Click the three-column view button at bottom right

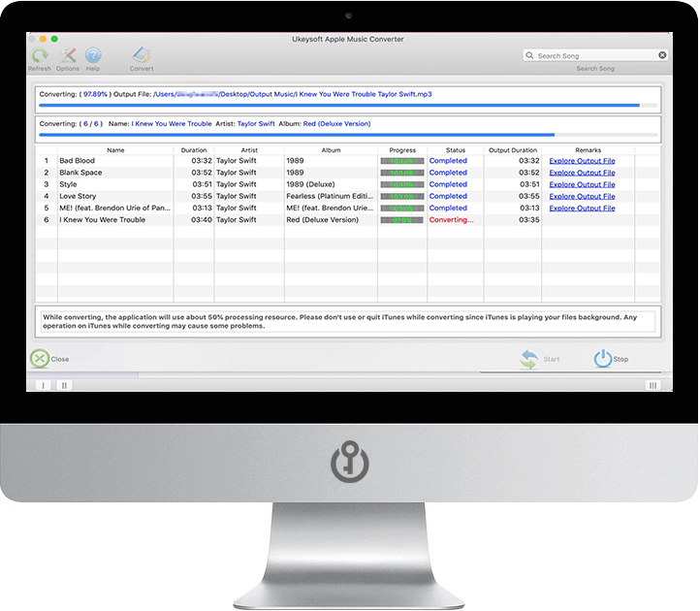(x=652, y=385)
